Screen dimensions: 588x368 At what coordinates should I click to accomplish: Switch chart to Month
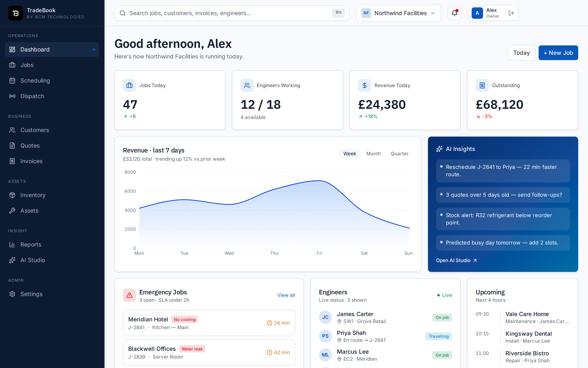coord(373,154)
